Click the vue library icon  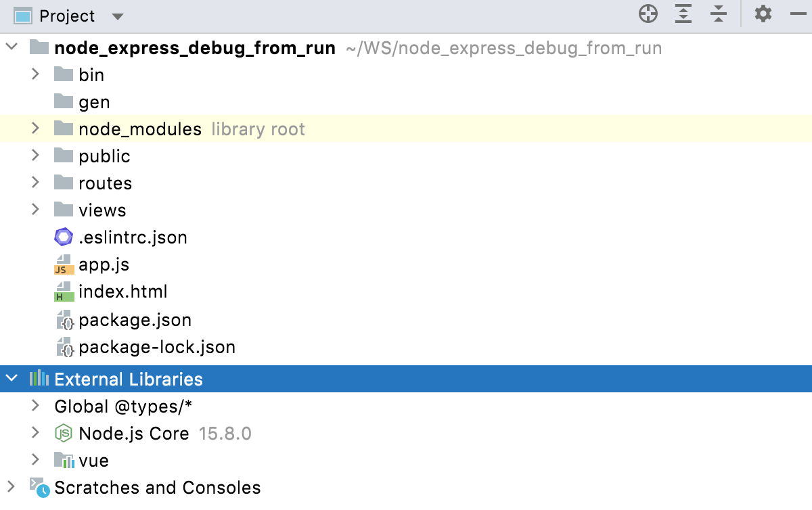[x=63, y=460]
